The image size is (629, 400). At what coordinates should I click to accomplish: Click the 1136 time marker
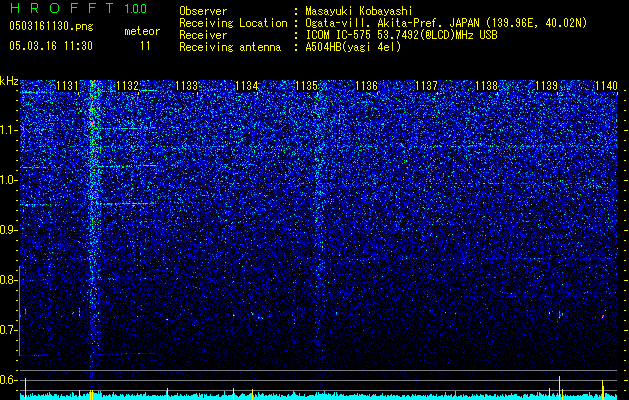pyautogui.click(x=367, y=86)
